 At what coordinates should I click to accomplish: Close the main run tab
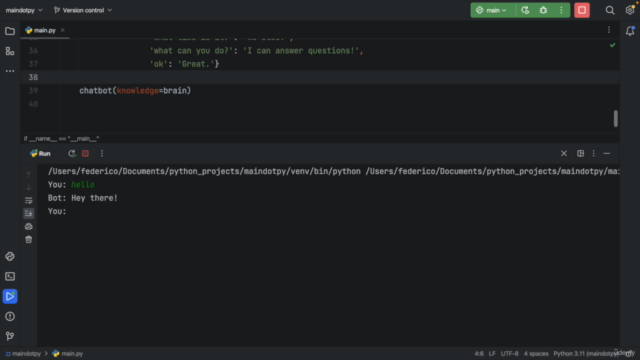click(x=564, y=153)
